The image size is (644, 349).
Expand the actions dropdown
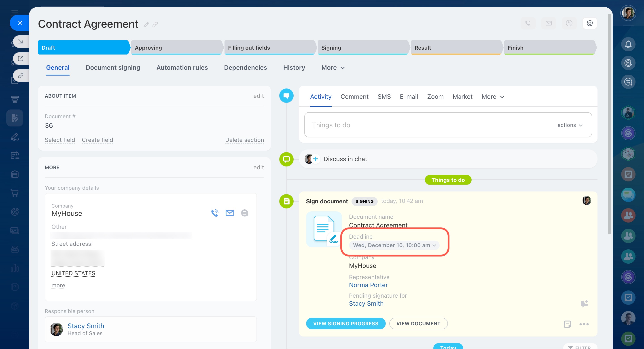pos(570,125)
